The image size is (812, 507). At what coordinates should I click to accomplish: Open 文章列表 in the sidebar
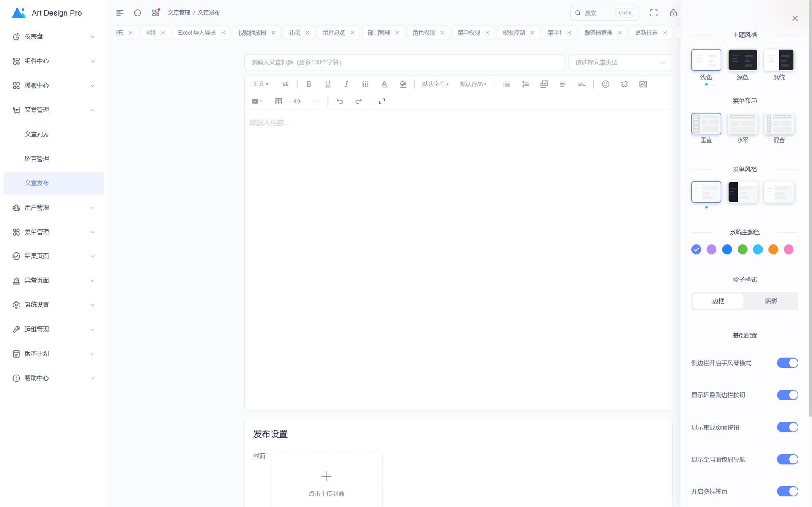click(x=37, y=134)
